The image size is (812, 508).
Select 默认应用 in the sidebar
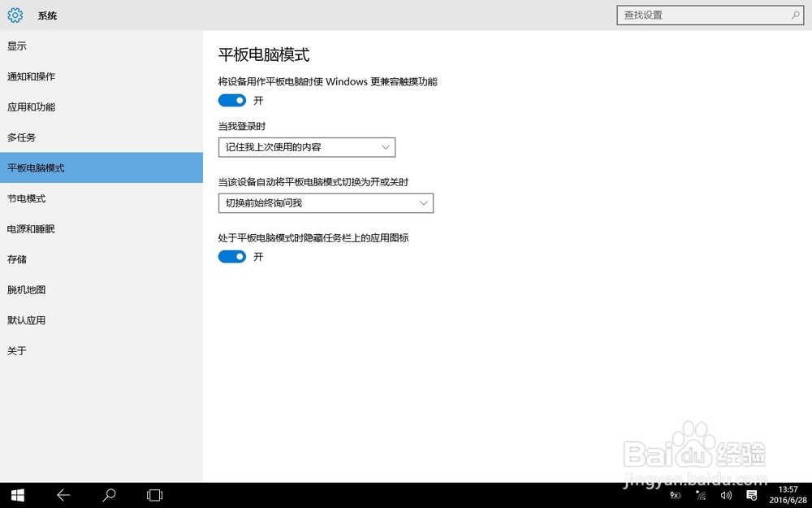[x=26, y=320]
